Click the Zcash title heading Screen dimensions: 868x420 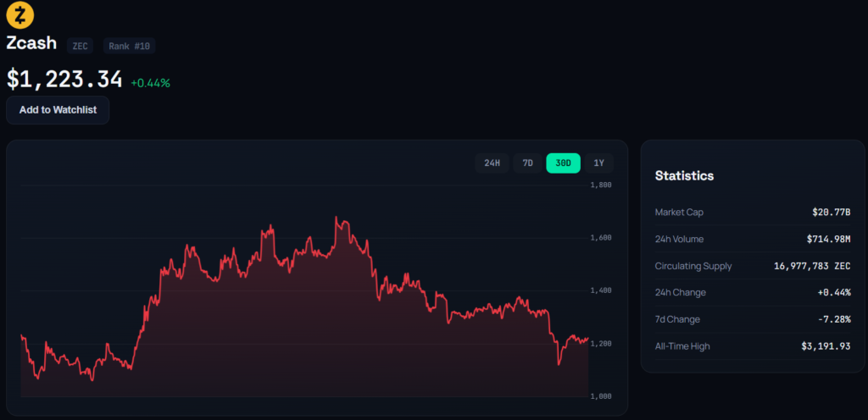point(31,43)
